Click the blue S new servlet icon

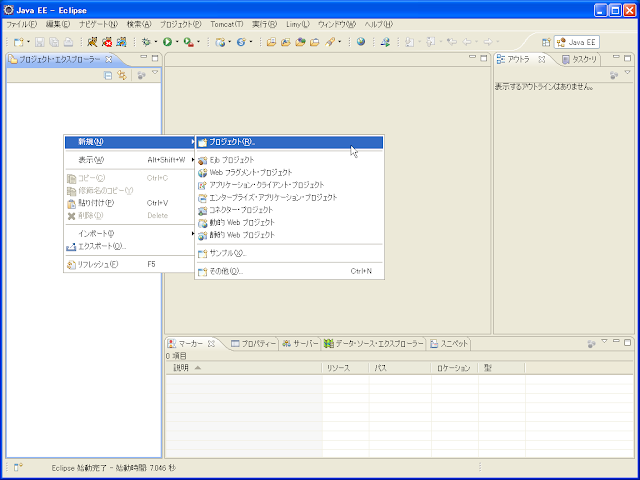[x=241, y=42]
